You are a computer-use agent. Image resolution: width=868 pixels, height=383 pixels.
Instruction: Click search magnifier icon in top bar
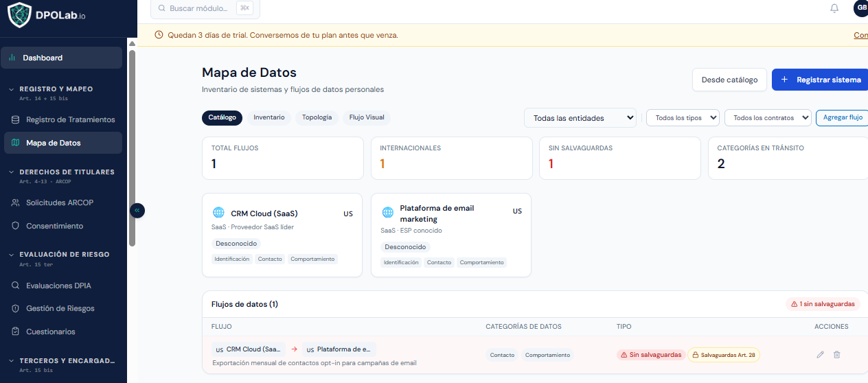coord(162,8)
